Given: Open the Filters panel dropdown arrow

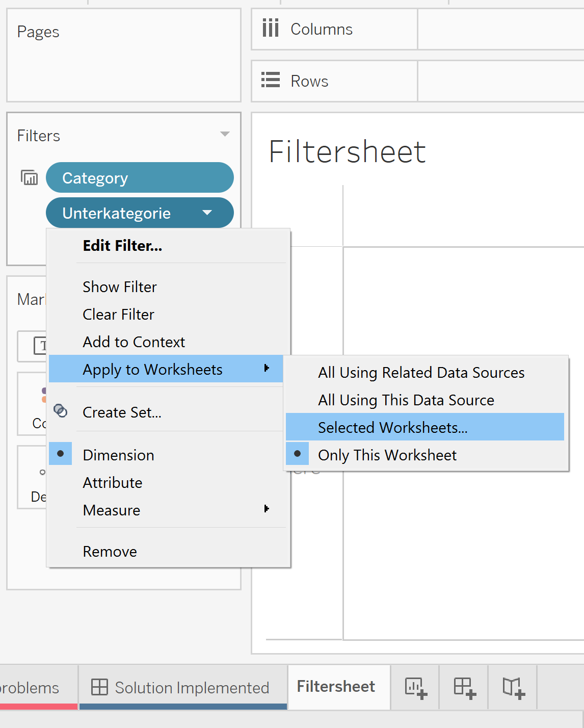Looking at the screenshot, I should 224,134.
